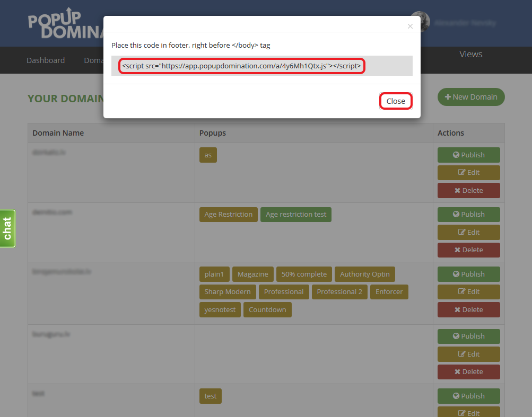Click globe icon on plain1 row's Publish
This screenshot has width=532, height=417.
(x=456, y=274)
